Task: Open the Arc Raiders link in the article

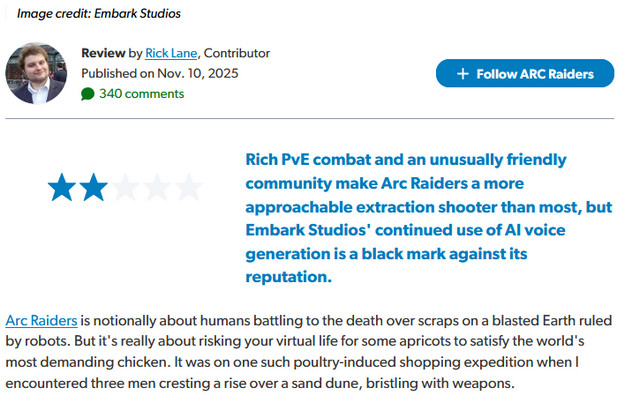Action: click(x=41, y=321)
